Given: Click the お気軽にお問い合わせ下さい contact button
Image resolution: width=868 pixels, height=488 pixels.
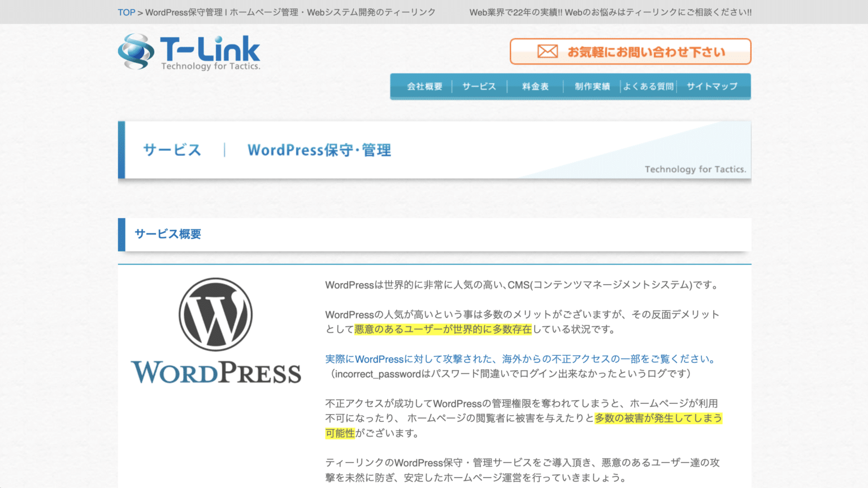Looking at the screenshot, I should (x=630, y=51).
